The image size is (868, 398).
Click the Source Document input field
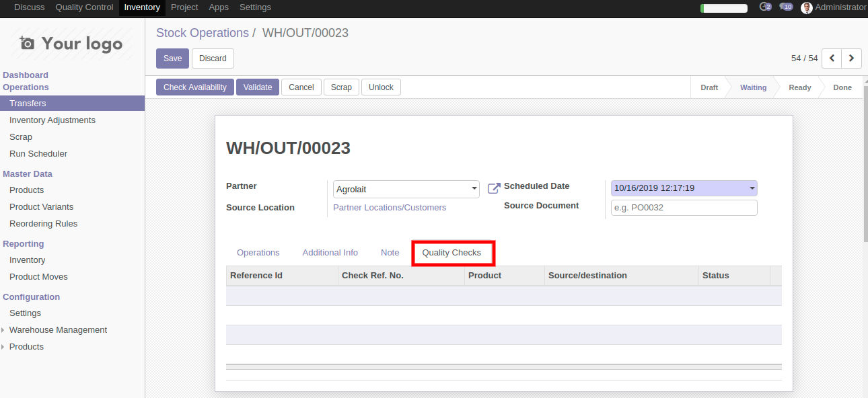(684, 208)
